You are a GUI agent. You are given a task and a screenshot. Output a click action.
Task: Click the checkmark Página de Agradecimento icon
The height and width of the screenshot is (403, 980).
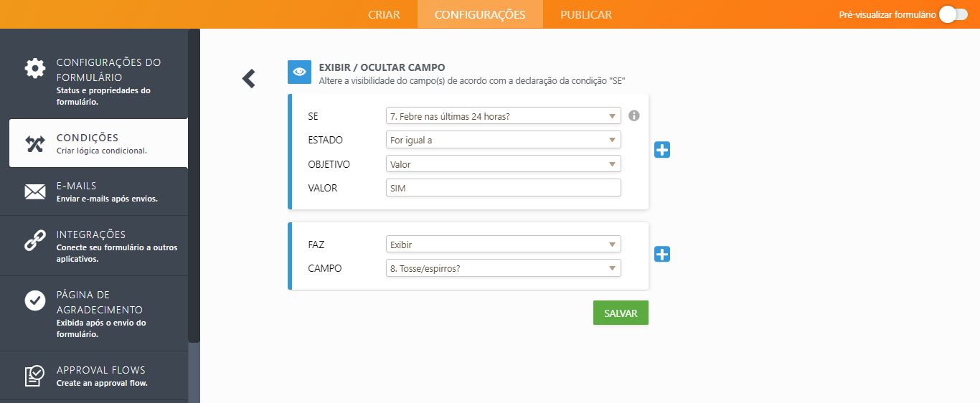pyautogui.click(x=34, y=301)
